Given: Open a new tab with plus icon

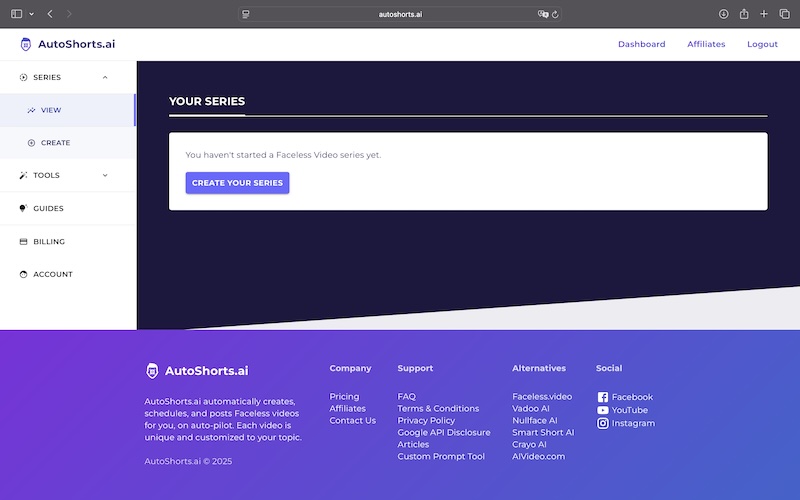Looking at the screenshot, I should 764,14.
